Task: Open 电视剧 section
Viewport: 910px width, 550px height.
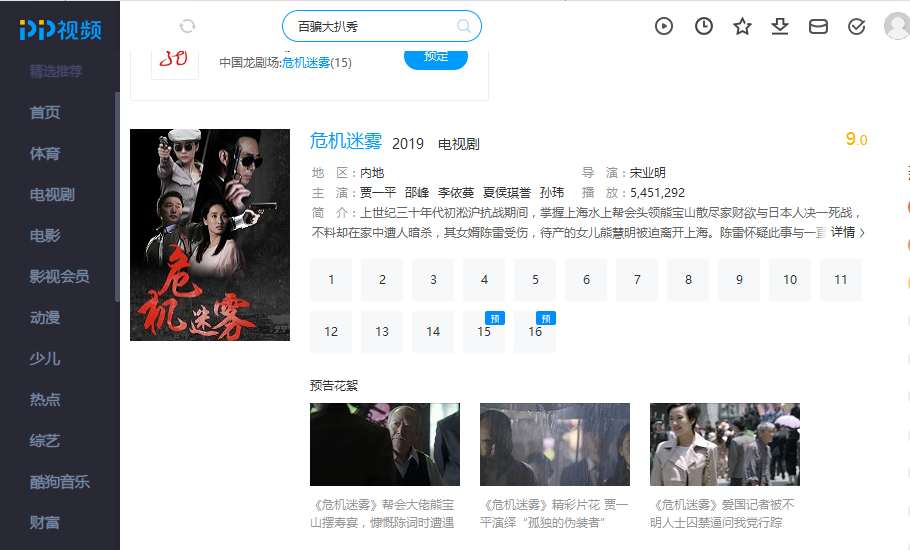Action: (52, 195)
